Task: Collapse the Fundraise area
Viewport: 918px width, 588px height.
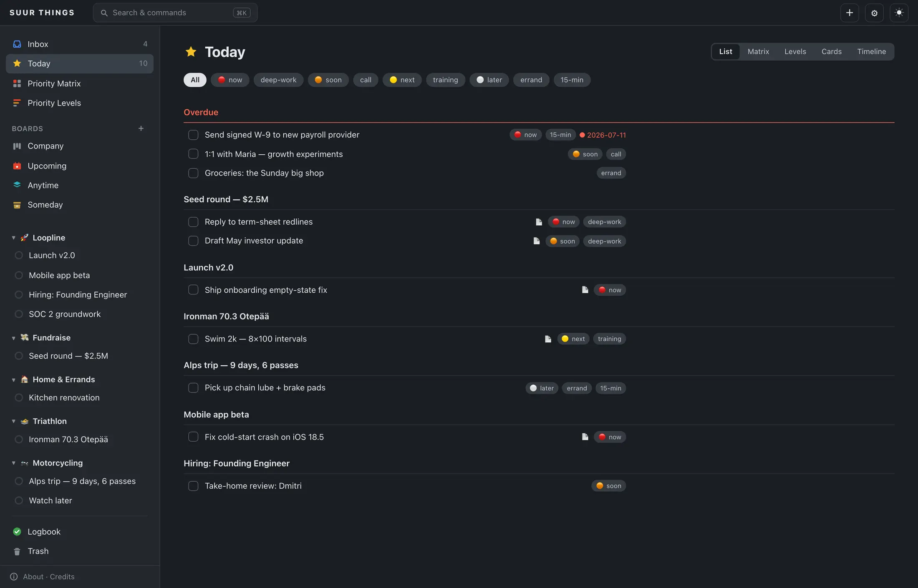Action: pos(13,338)
